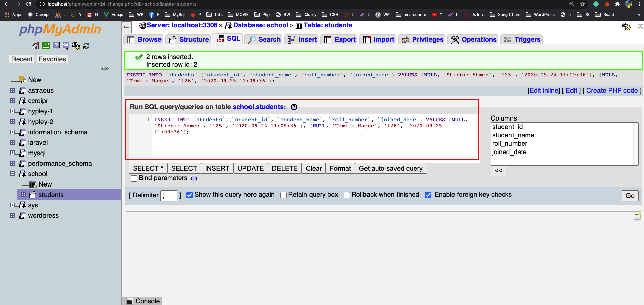
Task: Click the link-with-main-panel chain icon
Action: (x=105, y=69)
